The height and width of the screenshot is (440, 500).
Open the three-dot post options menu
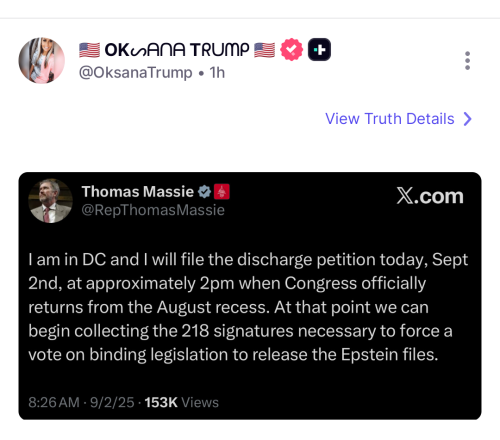(x=467, y=61)
